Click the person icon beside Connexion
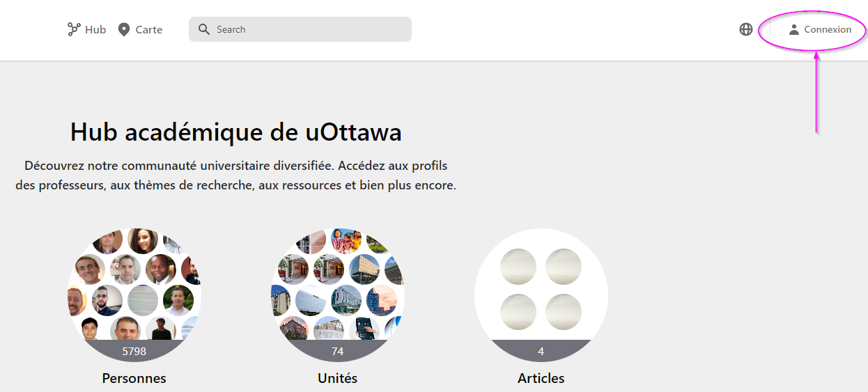This screenshot has height=392, width=868. (x=793, y=29)
